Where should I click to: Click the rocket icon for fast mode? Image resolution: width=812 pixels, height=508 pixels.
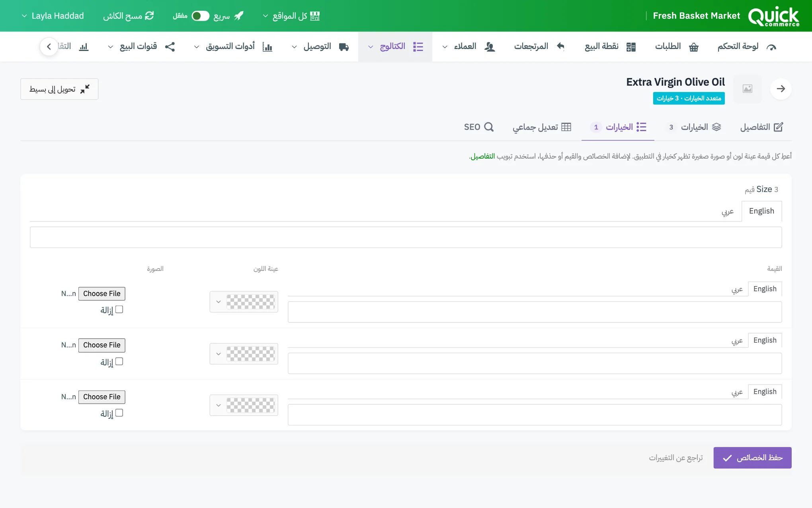pos(239,16)
